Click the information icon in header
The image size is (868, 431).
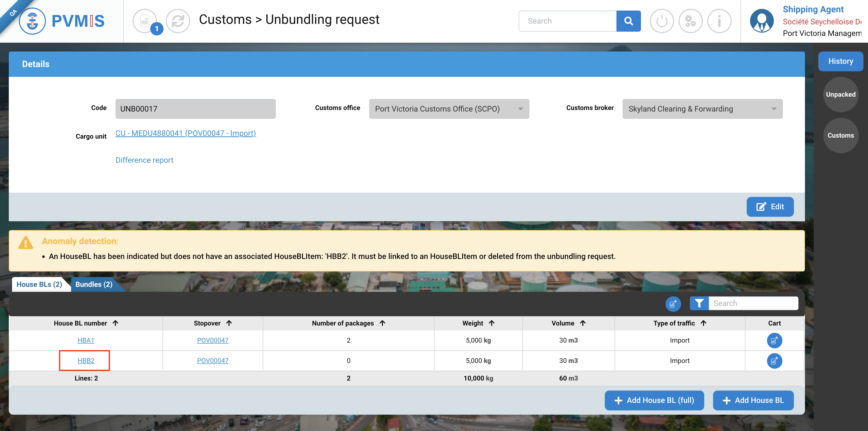click(x=719, y=21)
